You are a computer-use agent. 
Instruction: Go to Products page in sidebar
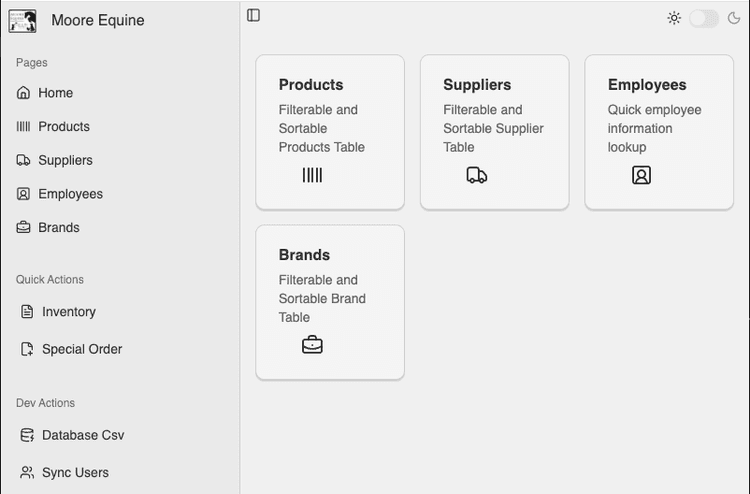63,127
